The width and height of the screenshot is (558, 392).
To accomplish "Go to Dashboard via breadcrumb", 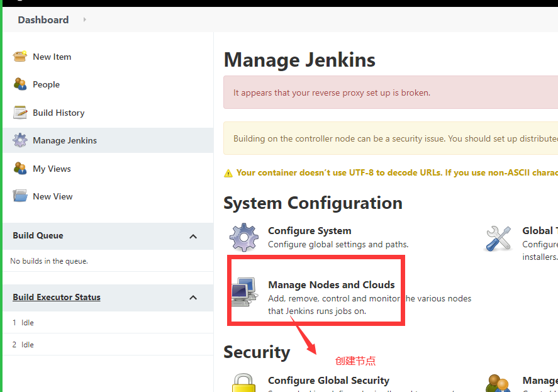I will click(43, 20).
